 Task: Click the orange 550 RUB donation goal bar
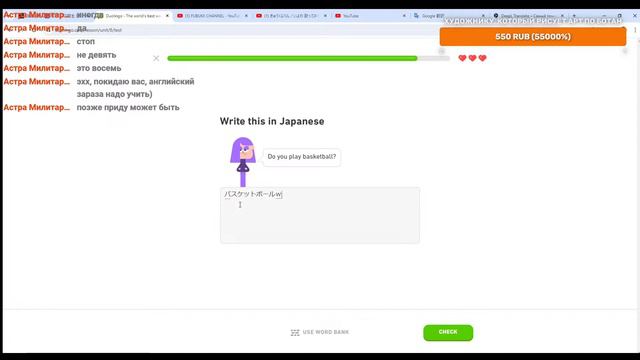(x=533, y=37)
